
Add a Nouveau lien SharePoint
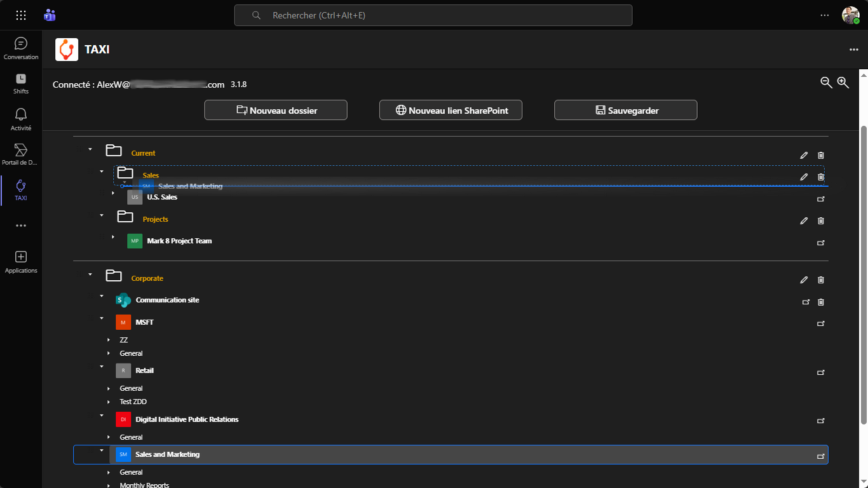point(451,111)
